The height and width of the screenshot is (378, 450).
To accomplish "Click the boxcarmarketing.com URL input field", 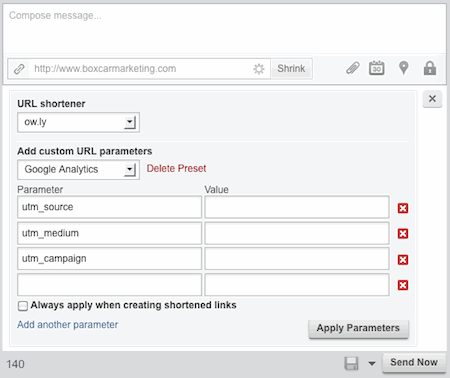I will [x=140, y=69].
